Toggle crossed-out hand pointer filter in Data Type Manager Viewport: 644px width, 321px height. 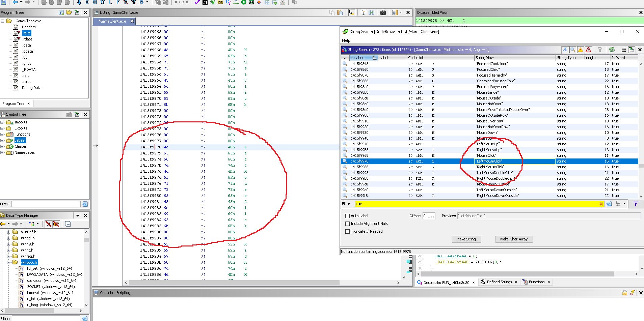point(56,224)
